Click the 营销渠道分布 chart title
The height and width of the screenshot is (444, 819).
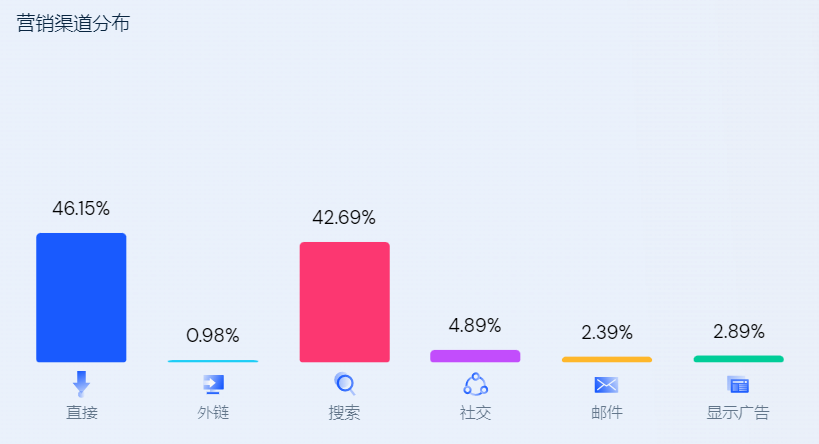(x=73, y=24)
